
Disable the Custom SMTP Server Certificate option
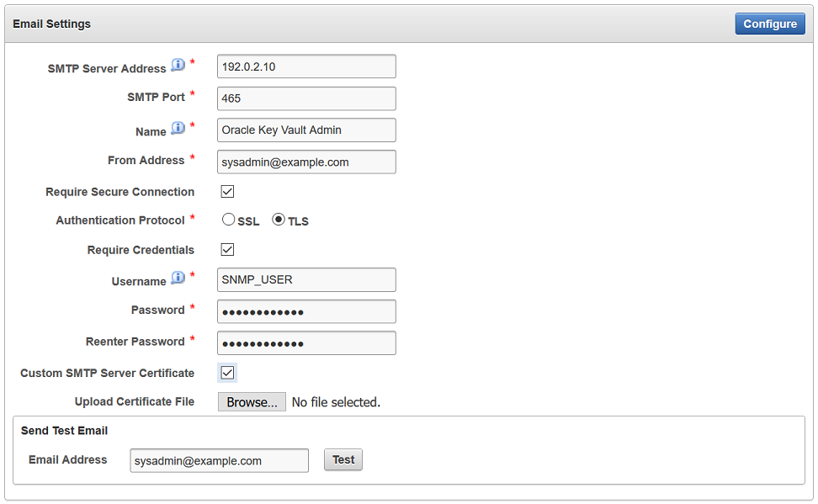[x=226, y=372]
